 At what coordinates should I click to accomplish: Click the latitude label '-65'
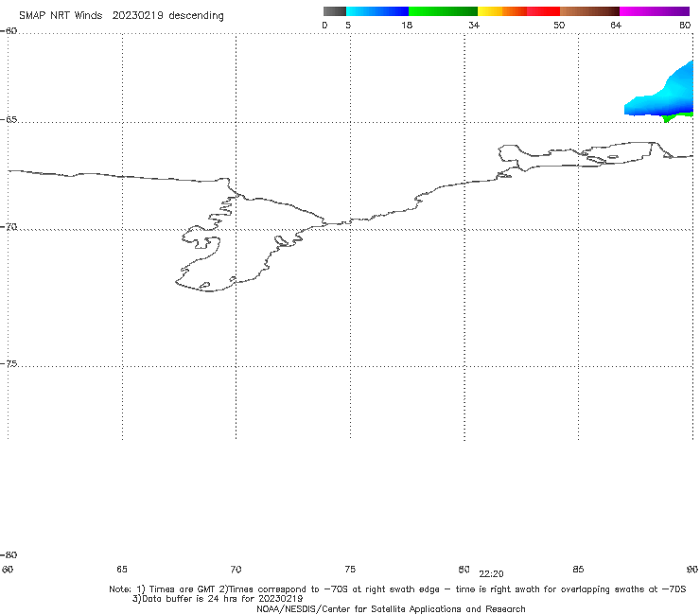pyautogui.click(x=9, y=120)
